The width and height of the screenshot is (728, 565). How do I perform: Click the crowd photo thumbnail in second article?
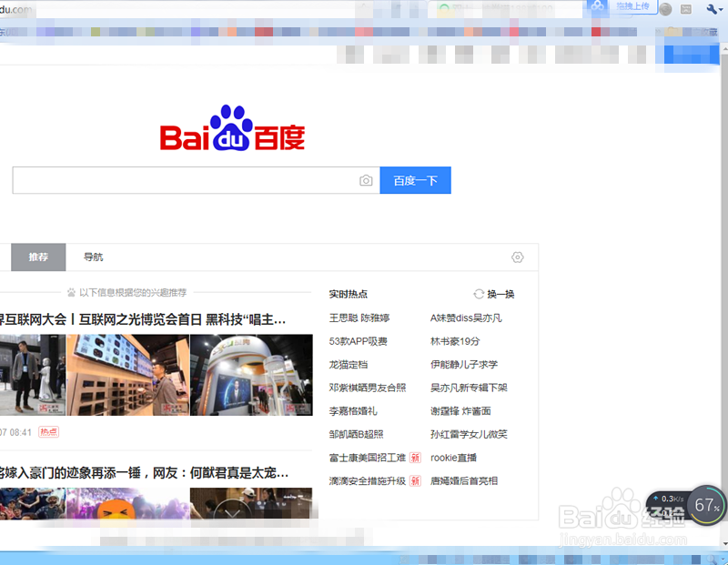(x=33, y=503)
